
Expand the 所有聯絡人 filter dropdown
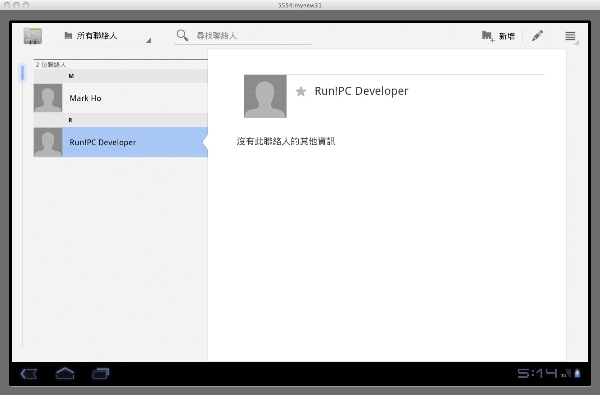tap(105, 36)
